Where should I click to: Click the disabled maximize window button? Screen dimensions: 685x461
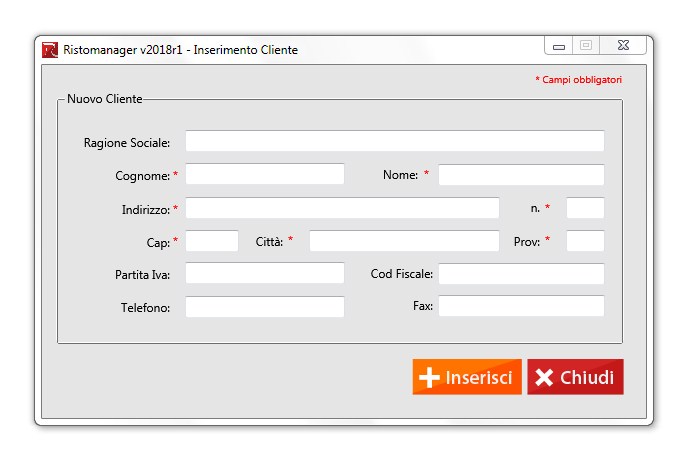pos(586,45)
